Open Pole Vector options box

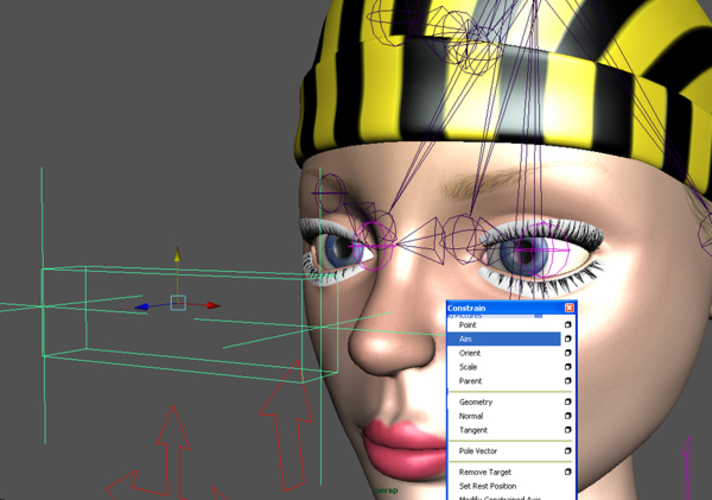tap(568, 451)
